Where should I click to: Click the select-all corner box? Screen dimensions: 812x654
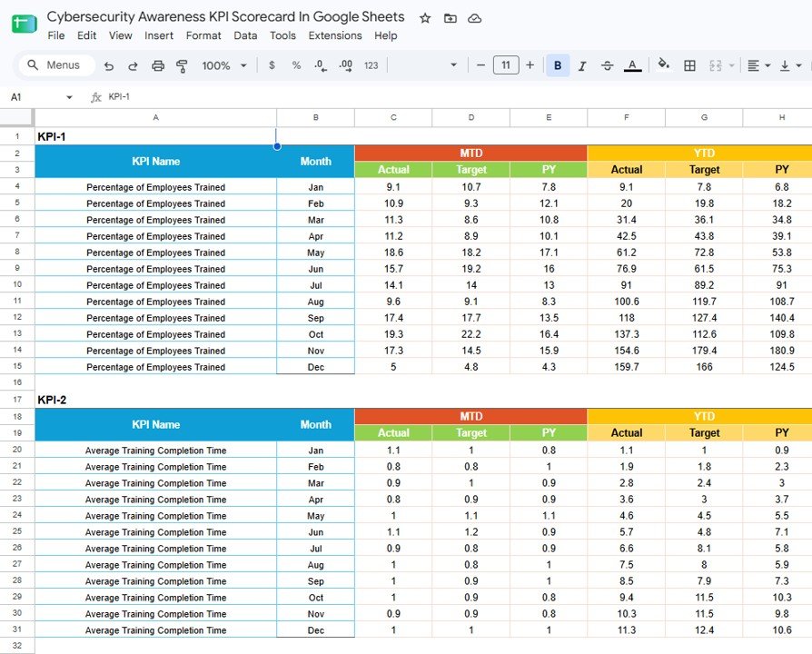tap(17, 117)
